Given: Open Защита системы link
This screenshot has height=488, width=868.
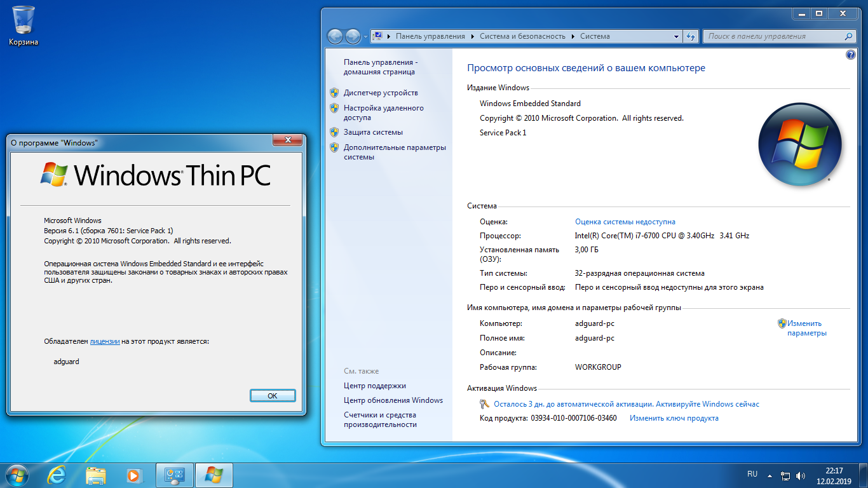Looking at the screenshot, I should (373, 132).
